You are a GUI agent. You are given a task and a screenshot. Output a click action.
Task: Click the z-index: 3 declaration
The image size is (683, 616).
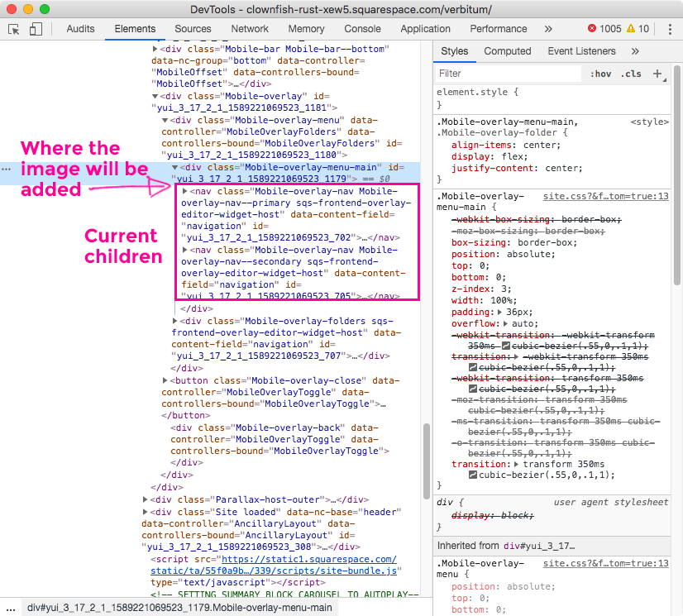coord(481,289)
